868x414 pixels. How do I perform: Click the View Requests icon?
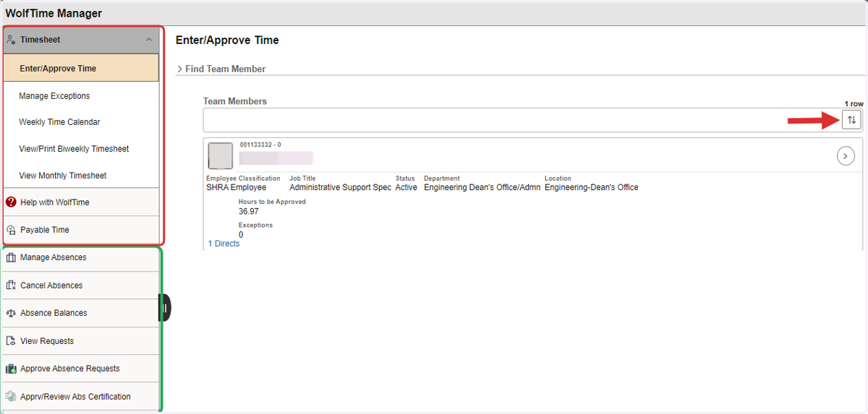(11, 341)
